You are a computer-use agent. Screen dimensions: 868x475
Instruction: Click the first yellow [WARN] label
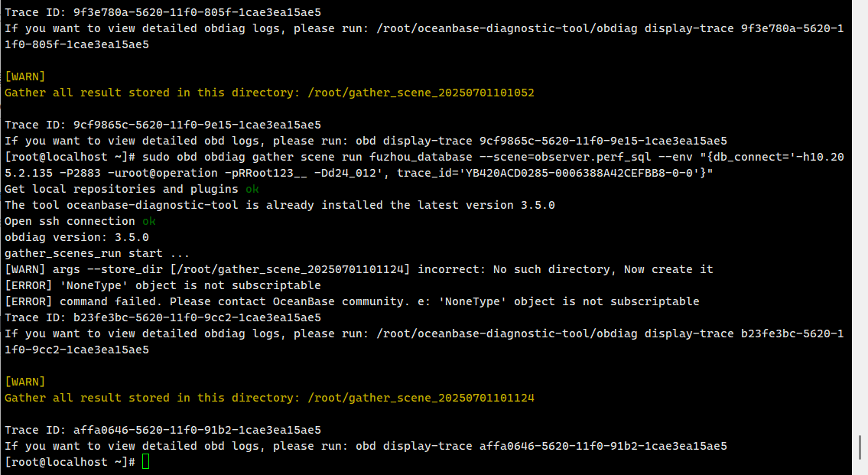pos(25,76)
